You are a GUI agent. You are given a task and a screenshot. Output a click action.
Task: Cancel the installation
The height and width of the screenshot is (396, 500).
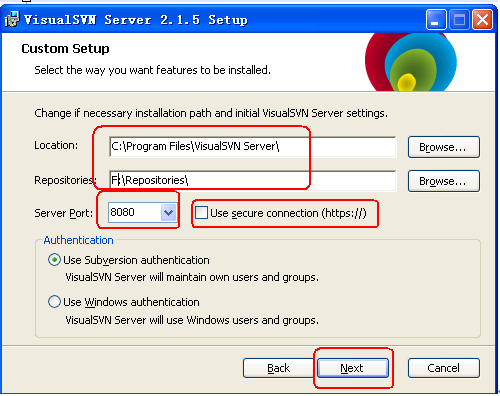(x=444, y=368)
